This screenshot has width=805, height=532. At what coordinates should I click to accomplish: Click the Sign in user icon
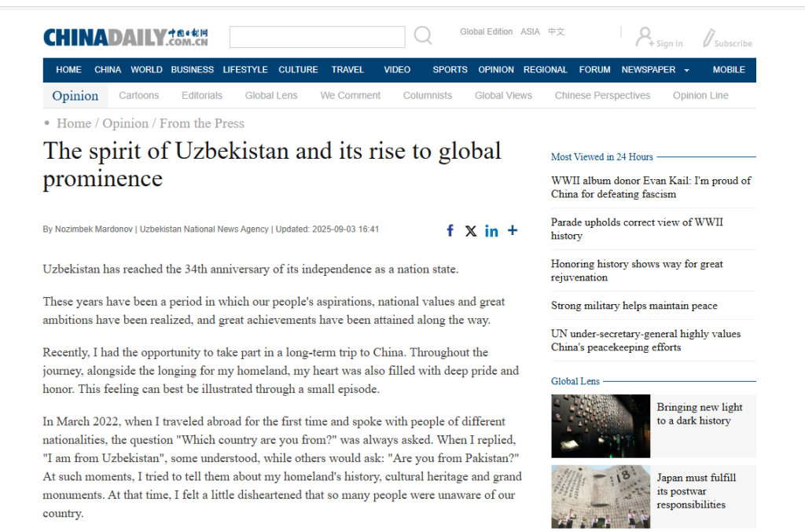[x=645, y=36]
